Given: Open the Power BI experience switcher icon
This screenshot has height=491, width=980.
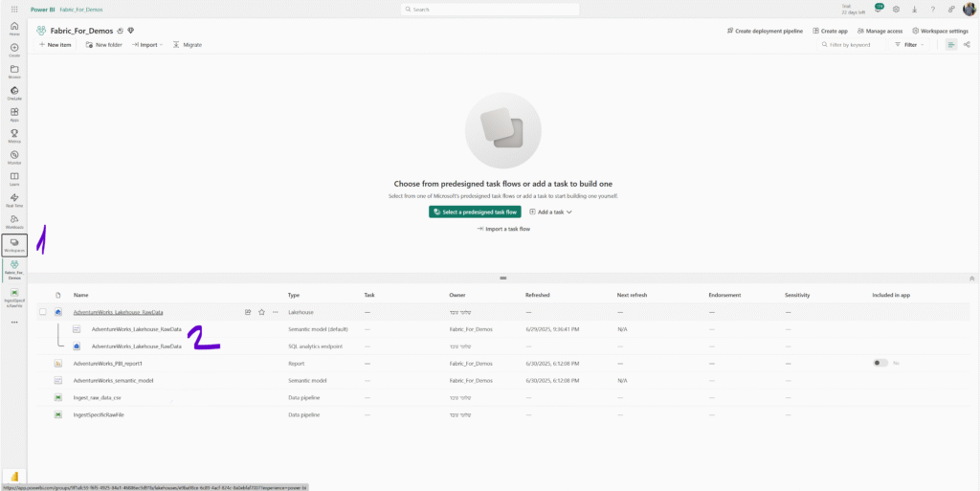Looking at the screenshot, I should click(14, 476).
